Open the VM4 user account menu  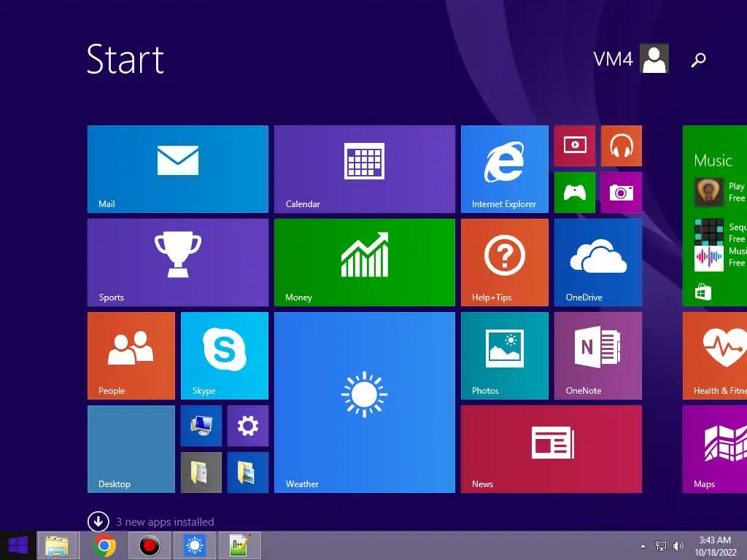pyautogui.click(x=631, y=58)
